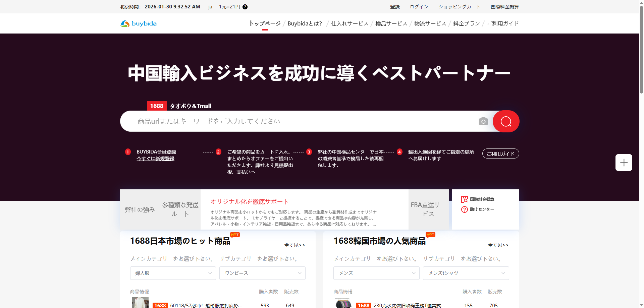
Task: Open camera image search icon
Action: (483, 121)
